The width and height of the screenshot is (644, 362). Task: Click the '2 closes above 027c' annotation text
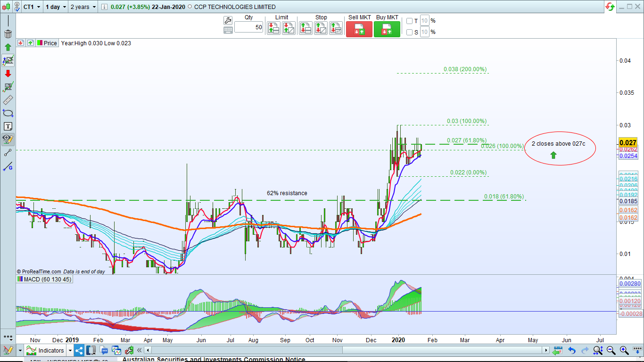point(558,143)
